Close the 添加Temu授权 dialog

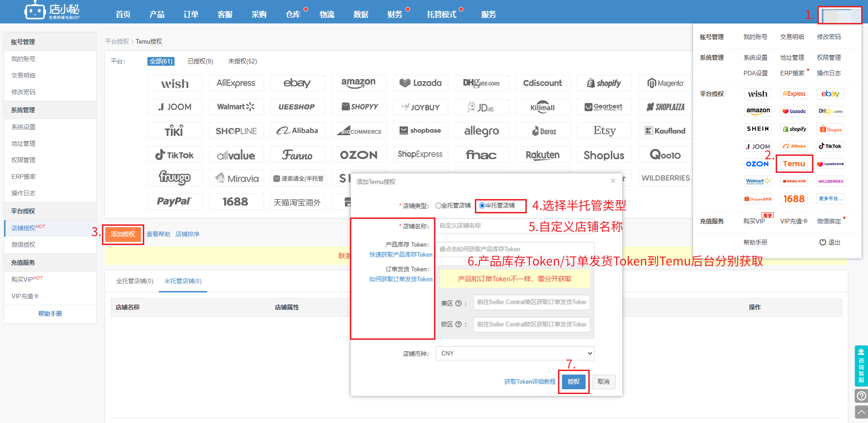tap(613, 181)
